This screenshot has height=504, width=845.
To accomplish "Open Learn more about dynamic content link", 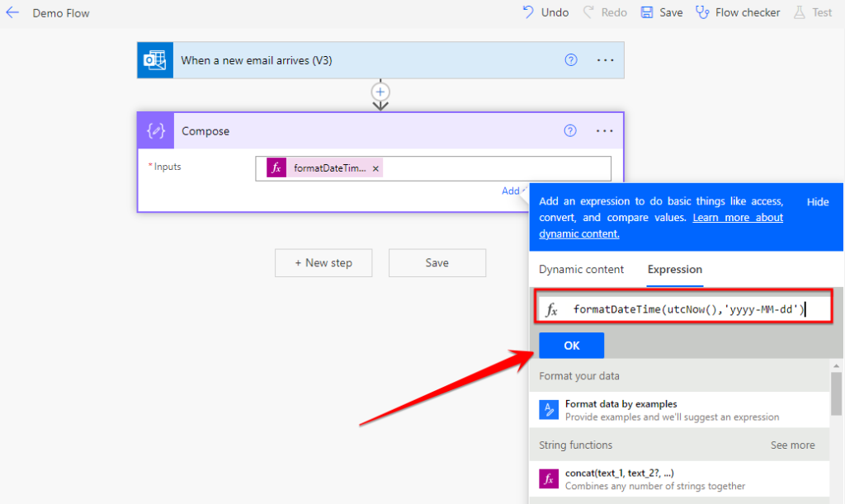I will 661,226.
